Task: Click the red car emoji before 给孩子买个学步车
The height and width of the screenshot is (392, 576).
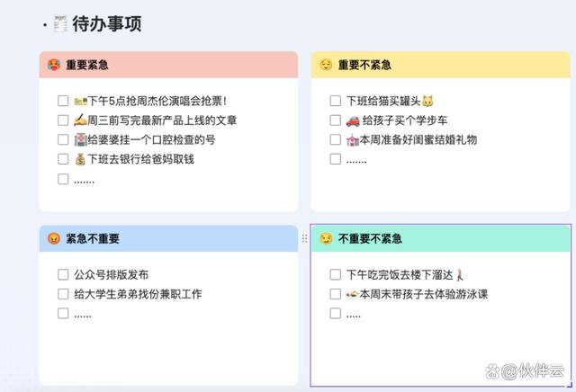Action: [x=353, y=120]
